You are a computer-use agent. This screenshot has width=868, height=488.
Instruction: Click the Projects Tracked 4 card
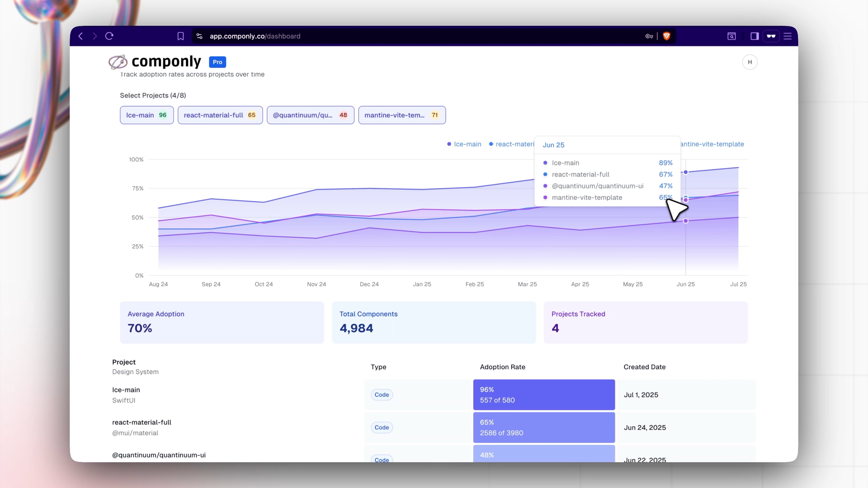pyautogui.click(x=646, y=323)
